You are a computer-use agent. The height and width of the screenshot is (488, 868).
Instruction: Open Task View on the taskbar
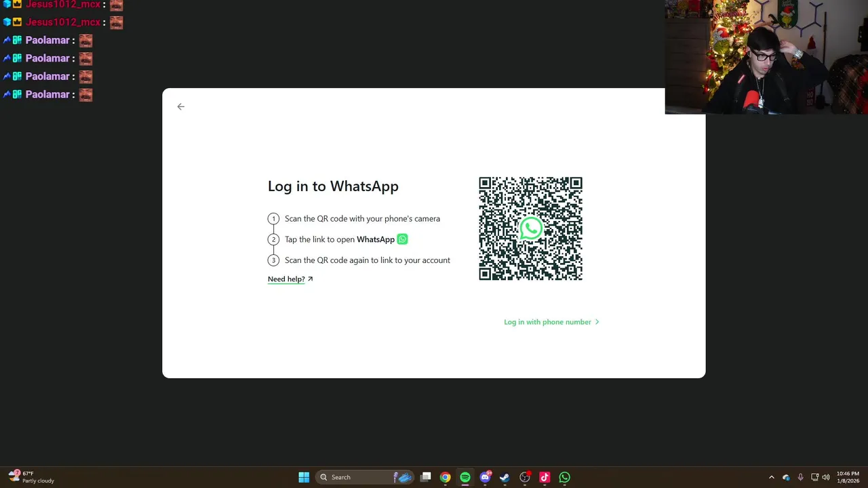[x=425, y=477]
